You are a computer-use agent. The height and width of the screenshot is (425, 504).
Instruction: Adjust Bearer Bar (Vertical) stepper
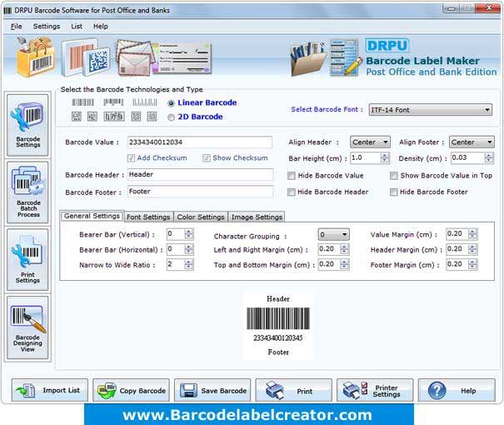click(189, 234)
